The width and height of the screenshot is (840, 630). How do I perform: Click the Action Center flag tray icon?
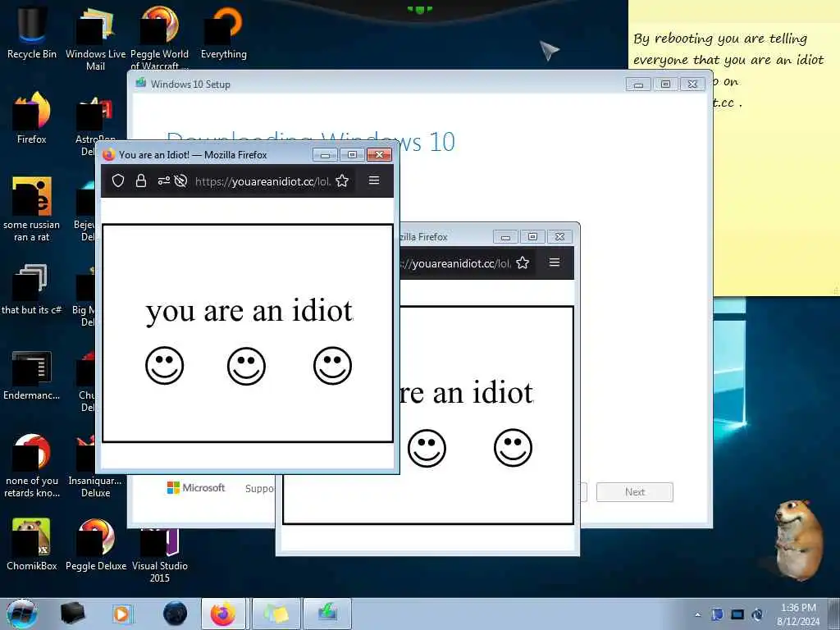click(x=717, y=614)
